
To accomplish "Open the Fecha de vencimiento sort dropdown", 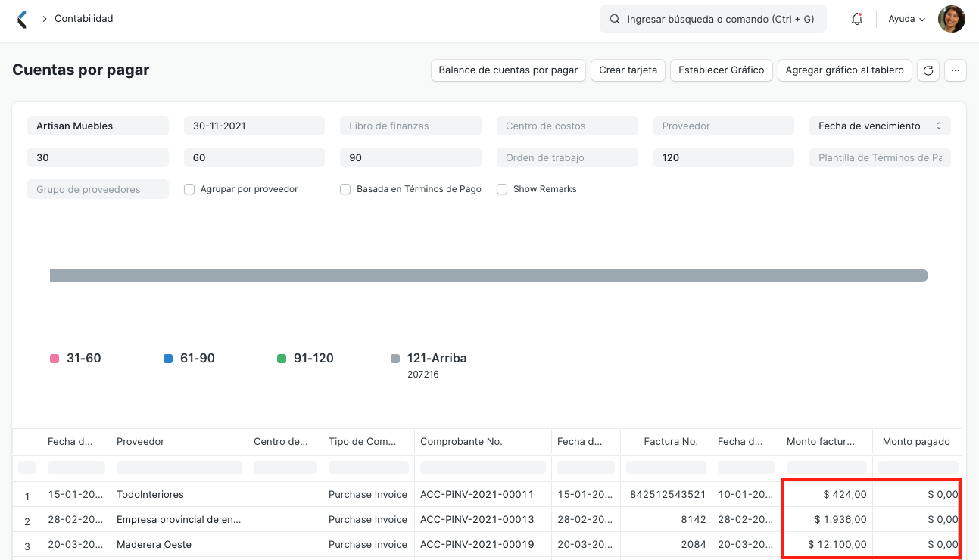I will coord(879,126).
